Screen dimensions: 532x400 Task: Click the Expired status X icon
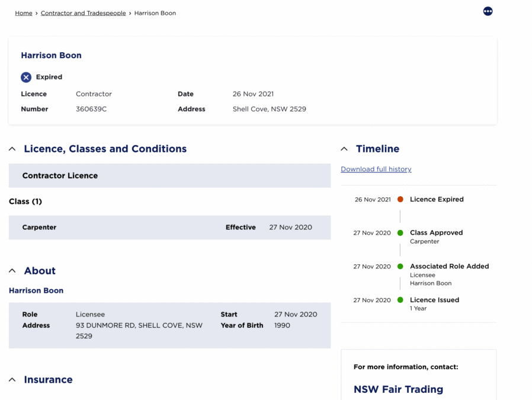[x=26, y=78]
